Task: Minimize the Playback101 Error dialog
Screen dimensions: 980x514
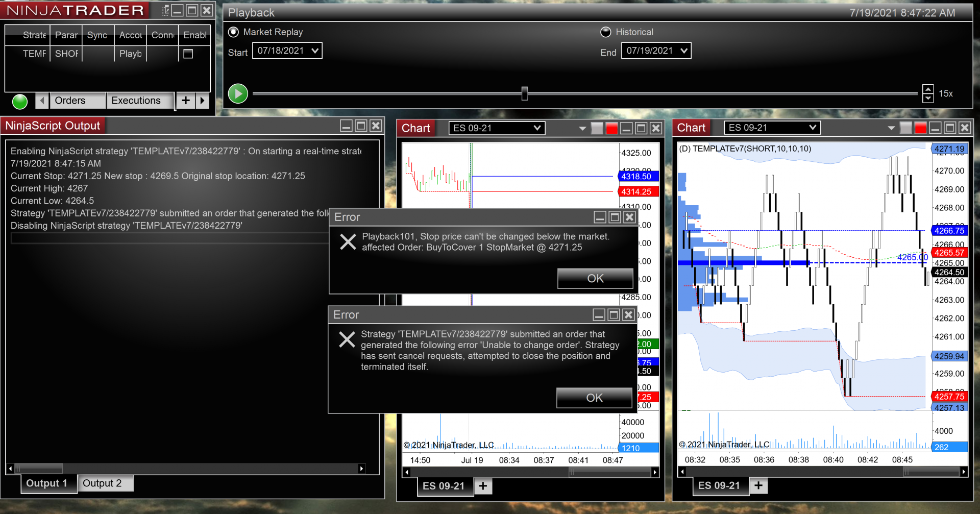Action: (x=600, y=217)
